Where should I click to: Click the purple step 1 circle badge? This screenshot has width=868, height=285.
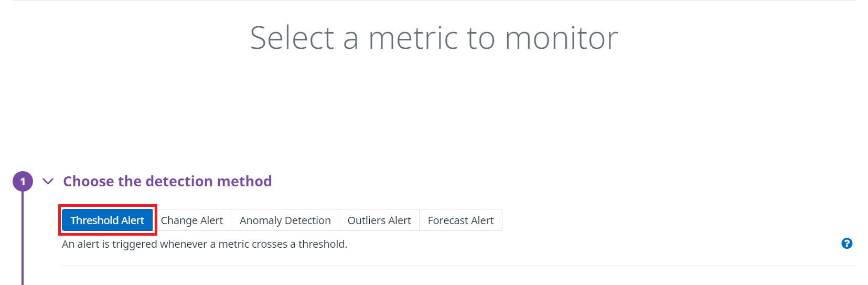tap(23, 182)
